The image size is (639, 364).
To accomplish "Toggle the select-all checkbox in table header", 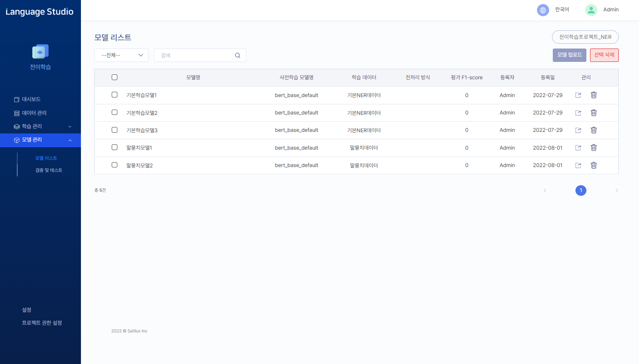I will pos(115,77).
